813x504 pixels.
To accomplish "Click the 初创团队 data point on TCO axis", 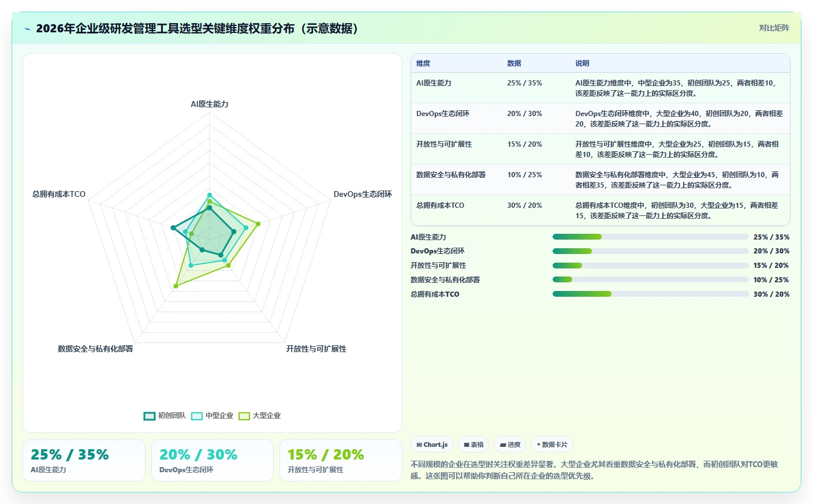I will click(173, 227).
